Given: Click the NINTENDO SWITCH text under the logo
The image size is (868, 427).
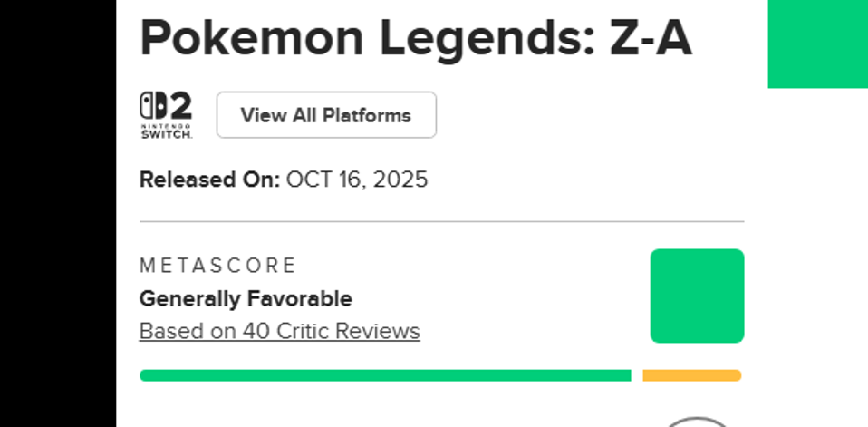Looking at the screenshot, I should [x=166, y=131].
